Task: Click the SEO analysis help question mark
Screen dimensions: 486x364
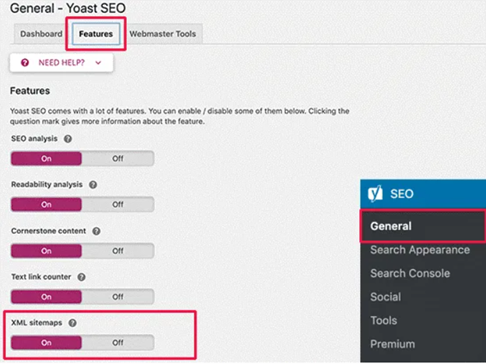Action: pyautogui.click(x=68, y=139)
